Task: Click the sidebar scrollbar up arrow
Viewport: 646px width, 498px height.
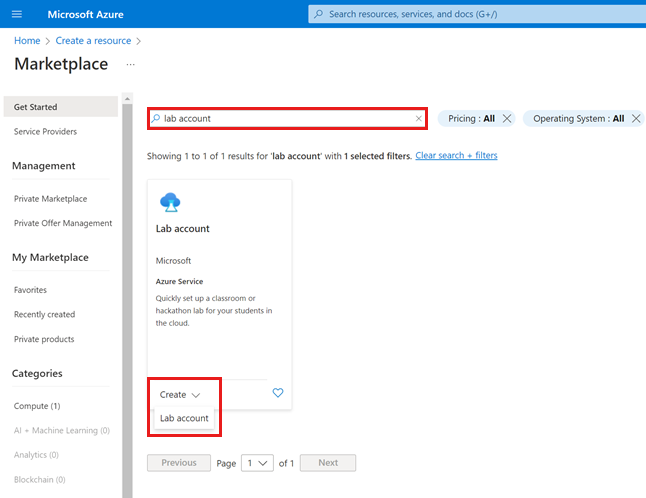Action: (127, 98)
